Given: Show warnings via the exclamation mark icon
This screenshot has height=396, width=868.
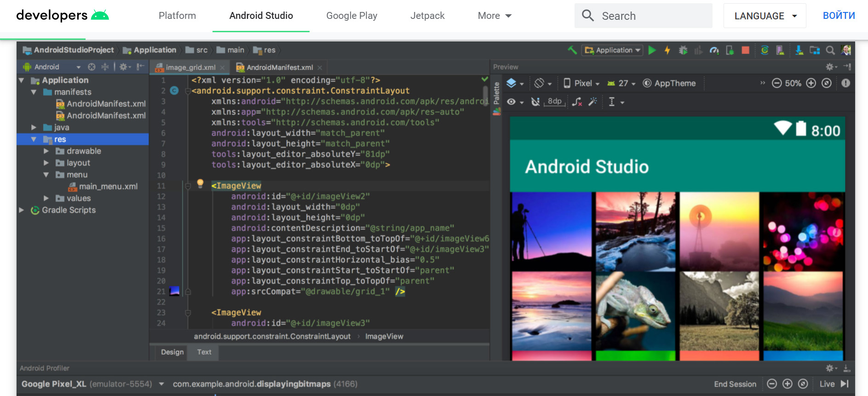Looking at the screenshot, I should coord(845,83).
